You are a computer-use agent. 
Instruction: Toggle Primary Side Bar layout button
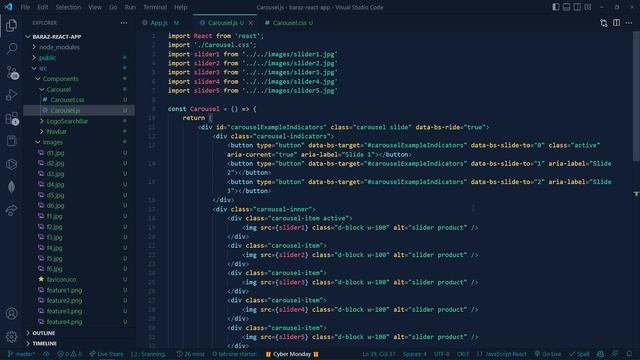point(556,7)
